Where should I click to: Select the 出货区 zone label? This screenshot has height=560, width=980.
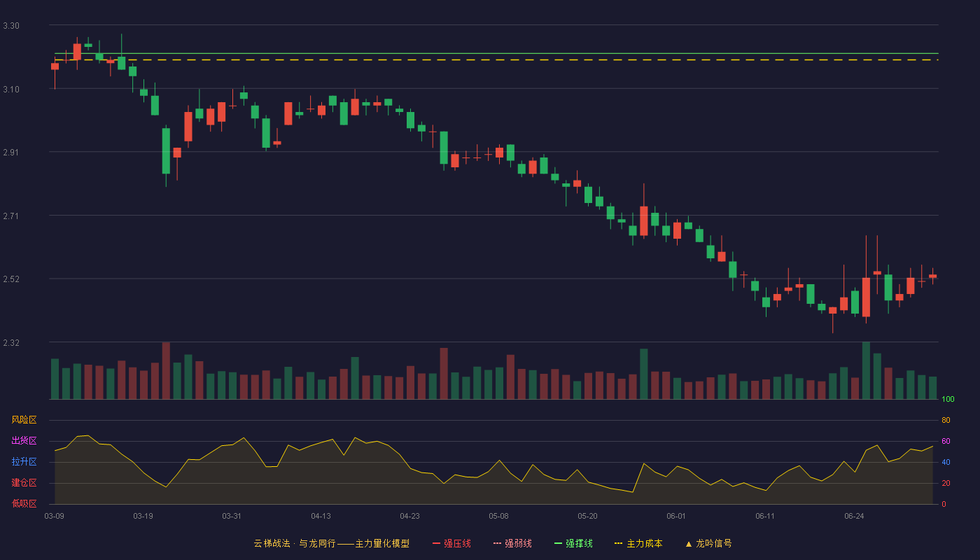(24, 441)
